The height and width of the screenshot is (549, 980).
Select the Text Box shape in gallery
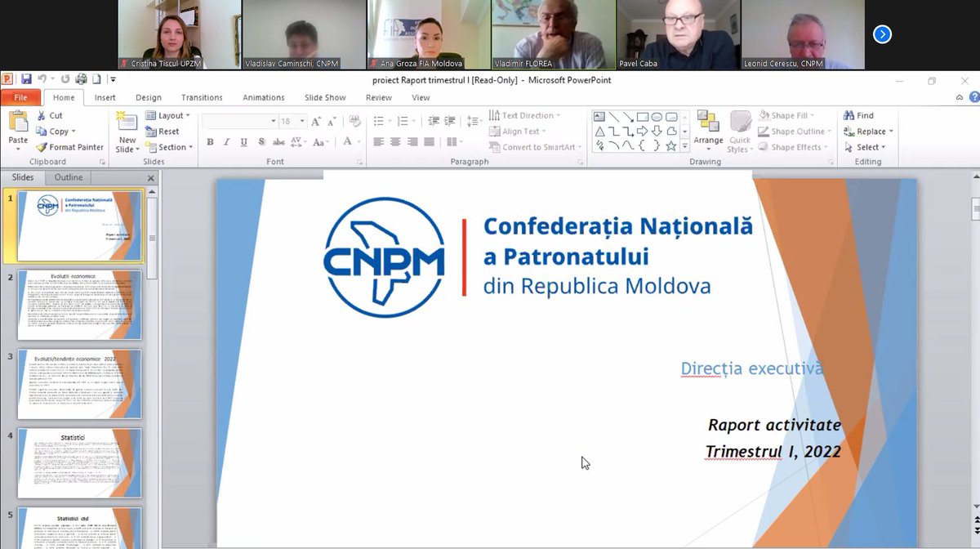pyautogui.click(x=599, y=117)
